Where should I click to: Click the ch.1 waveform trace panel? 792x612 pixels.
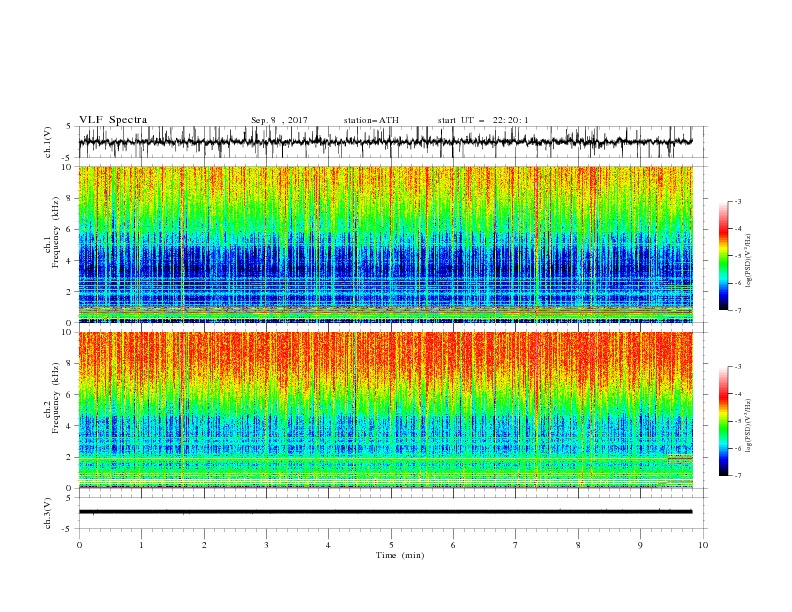pos(392,142)
